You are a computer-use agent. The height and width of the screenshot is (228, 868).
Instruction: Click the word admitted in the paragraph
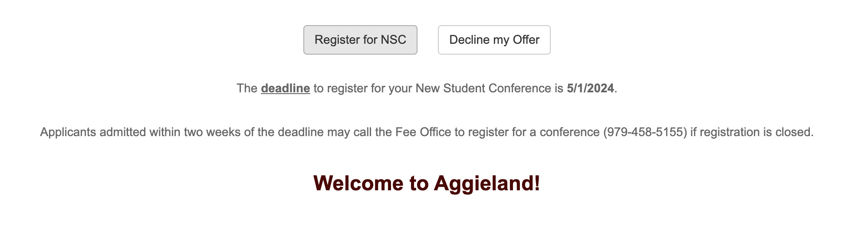pos(123,132)
